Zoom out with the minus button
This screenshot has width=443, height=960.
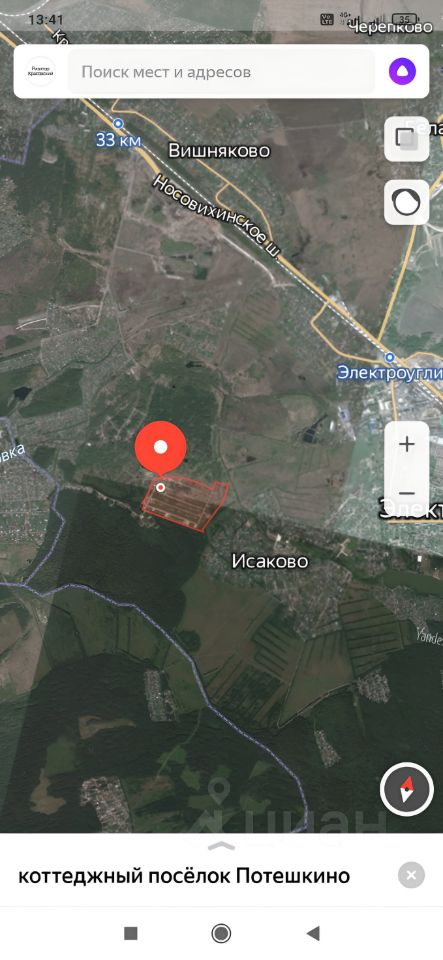pos(407,493)
